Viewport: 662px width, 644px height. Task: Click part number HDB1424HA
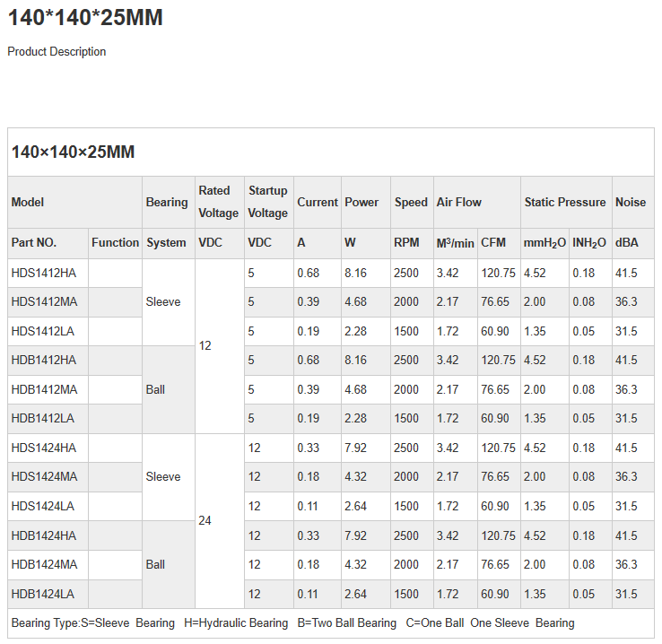click(x=44, y=535)
